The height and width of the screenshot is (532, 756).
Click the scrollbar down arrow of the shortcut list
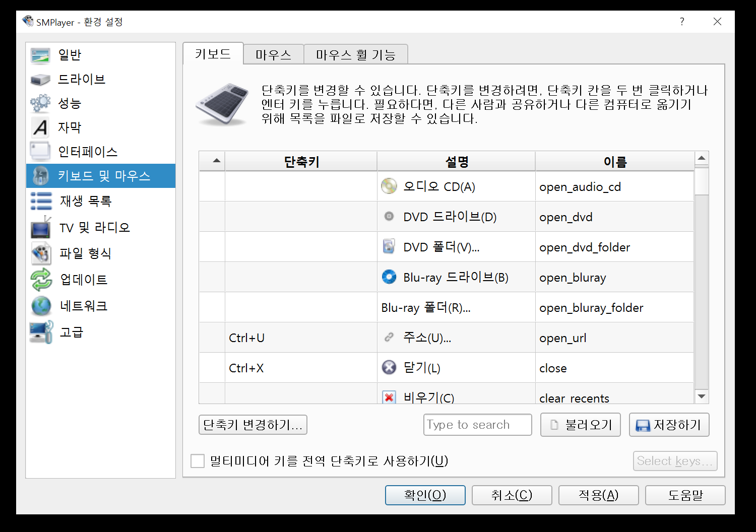tap(702, 396)
